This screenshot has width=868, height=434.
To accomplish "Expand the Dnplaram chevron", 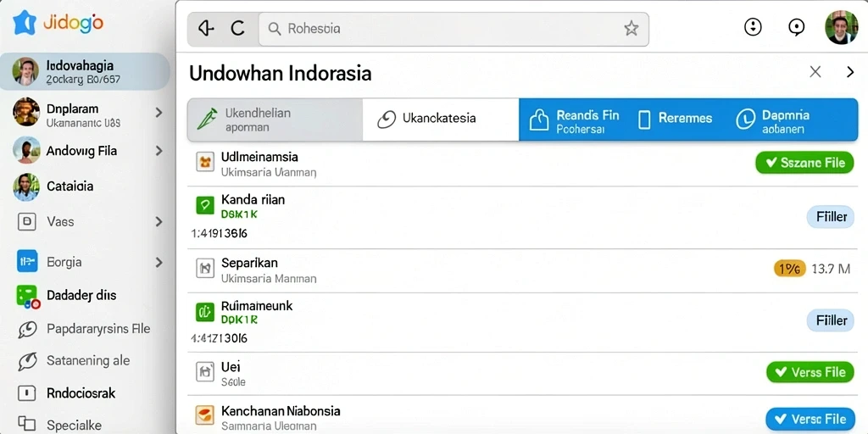I will tap(159, 113).
